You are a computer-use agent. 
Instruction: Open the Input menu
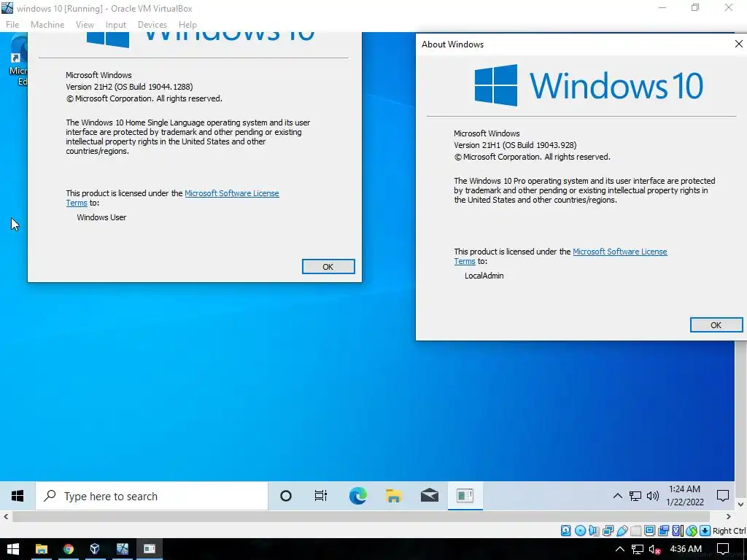pyautogui.click(x=116, y=24)
